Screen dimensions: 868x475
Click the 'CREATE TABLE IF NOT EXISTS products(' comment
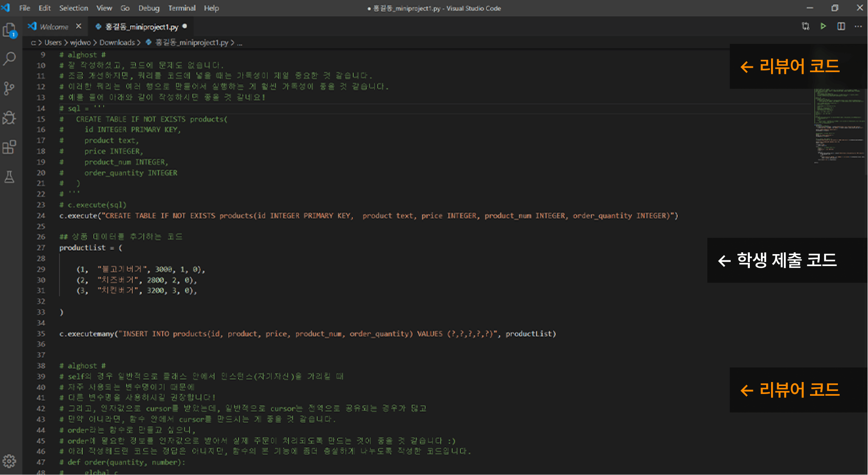point(143,119)
